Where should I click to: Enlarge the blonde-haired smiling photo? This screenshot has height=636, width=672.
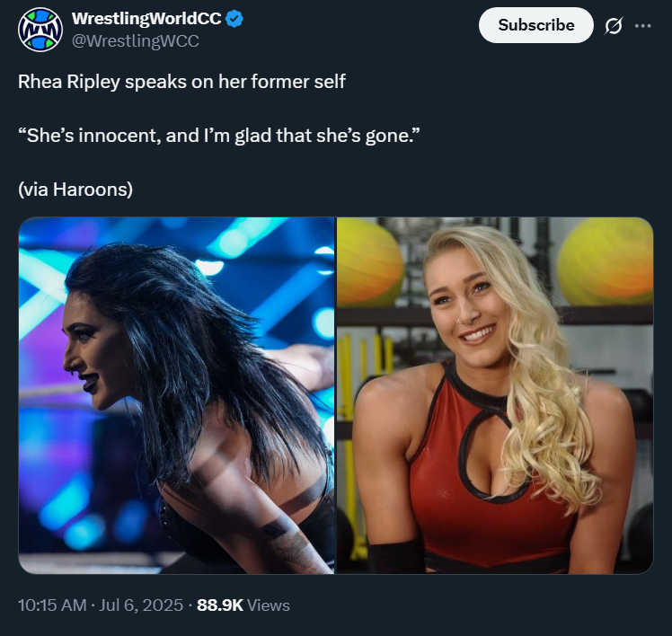pos(495,395)
